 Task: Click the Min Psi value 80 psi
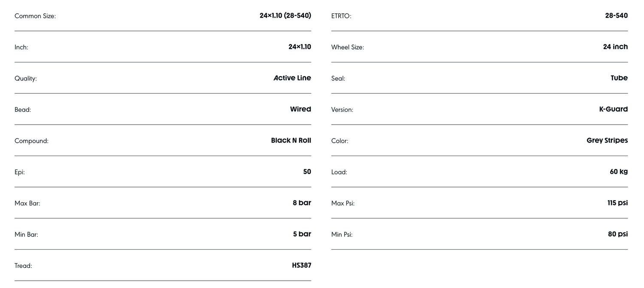(618, 234)
